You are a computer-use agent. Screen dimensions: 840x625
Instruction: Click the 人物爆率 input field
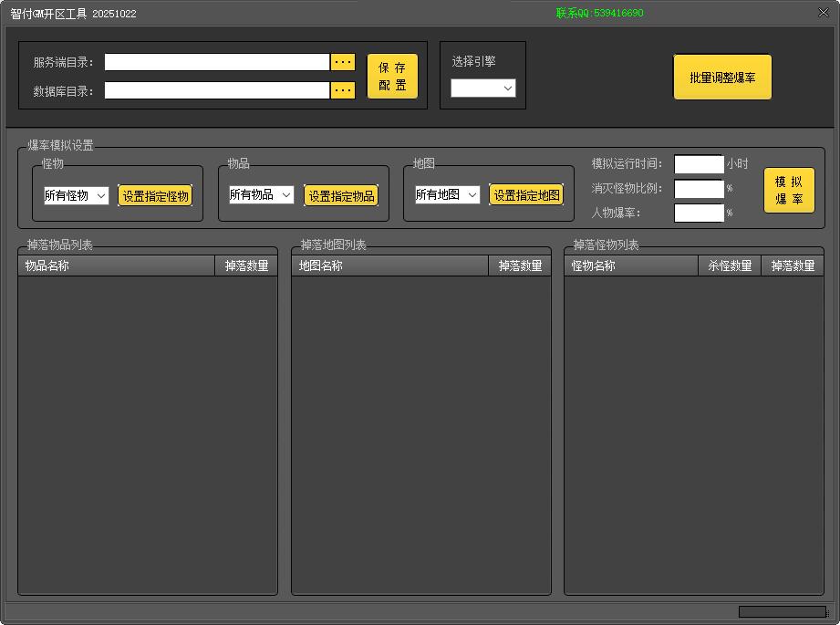tap(700, 213)
